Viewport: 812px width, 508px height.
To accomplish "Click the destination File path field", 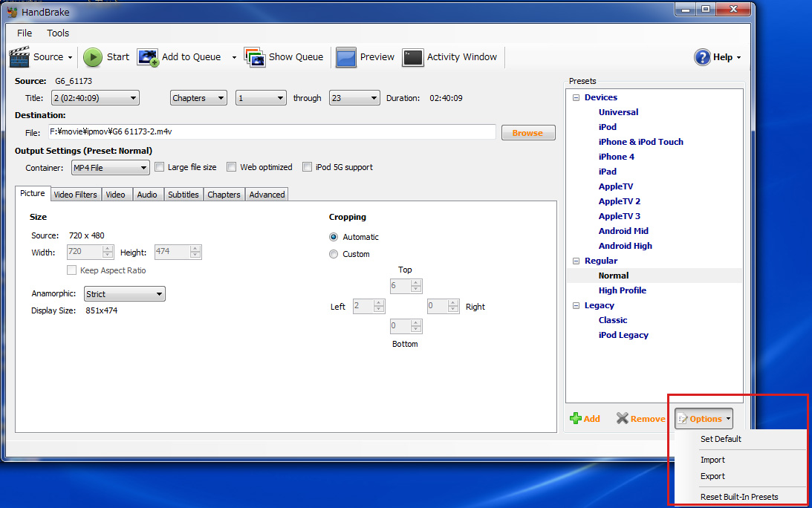I will (272, 132).
